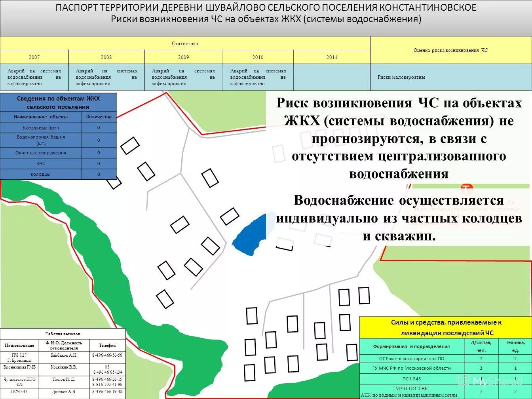The image size is (532, 399).
Task: Click phone number 8-496-466-56-56
Action: tap(107, 355)
